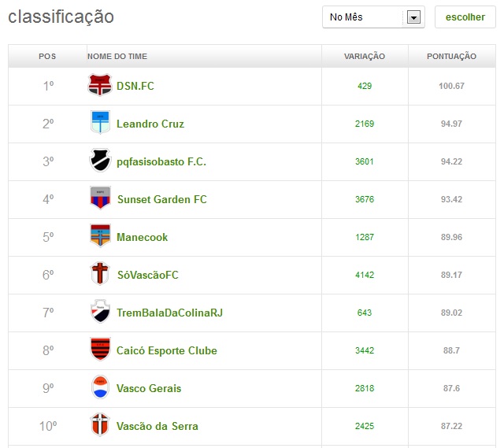Click the DSN.FC team crest icon
The image size is (504, 448).
(x=100, y=86)
